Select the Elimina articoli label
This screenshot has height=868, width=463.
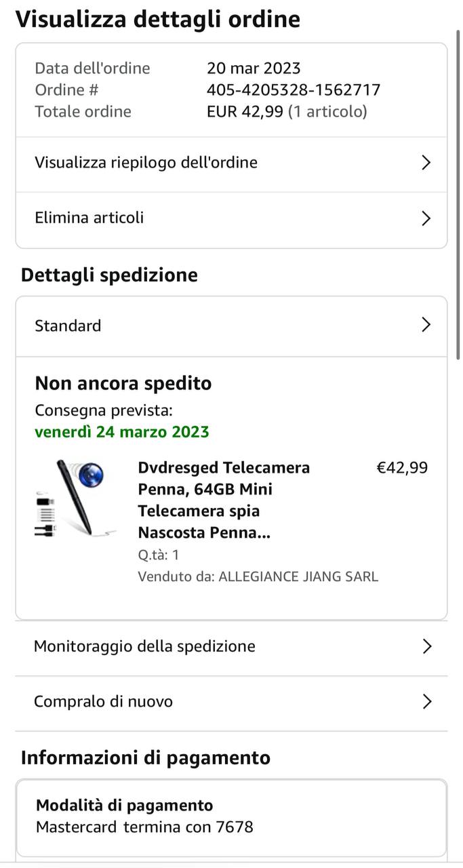click(x=89, y=218)
